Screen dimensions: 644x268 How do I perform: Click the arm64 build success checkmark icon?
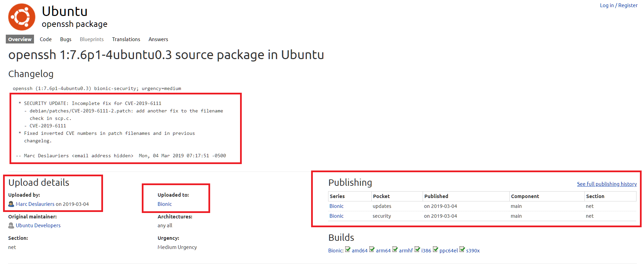pos(372,250)
